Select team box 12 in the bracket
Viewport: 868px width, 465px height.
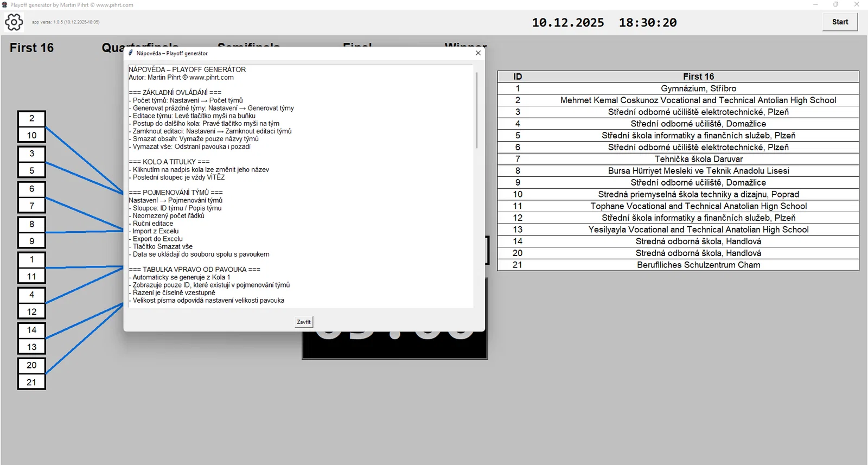point(31,311)
